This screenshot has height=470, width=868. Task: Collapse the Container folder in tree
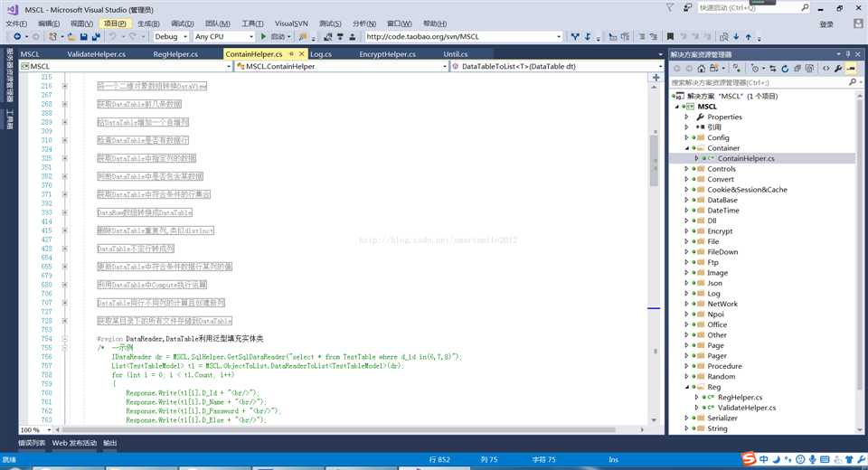(x=687, y=148)
